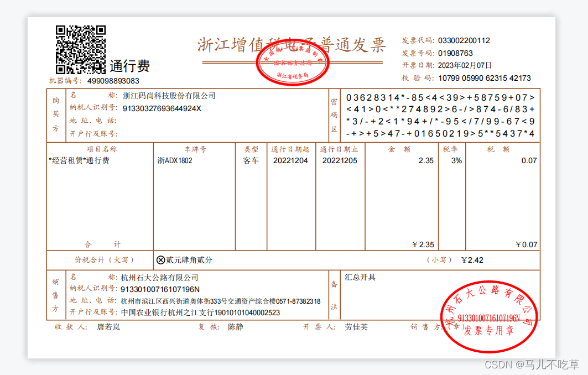This screenshot has width=588, height=375.
Task: Select machine number 499098893083
Action: [x=113, y=81]
